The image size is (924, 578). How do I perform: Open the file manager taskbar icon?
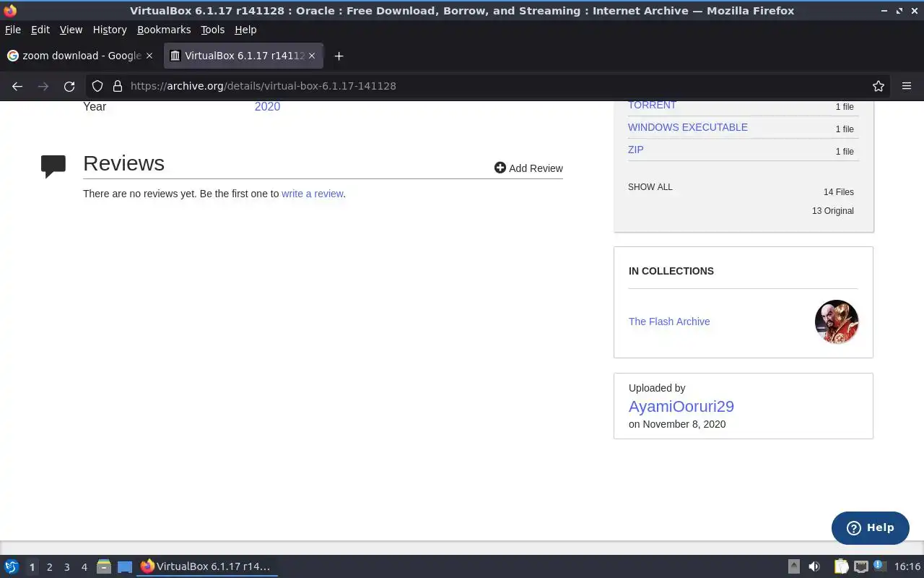point(104,566)
